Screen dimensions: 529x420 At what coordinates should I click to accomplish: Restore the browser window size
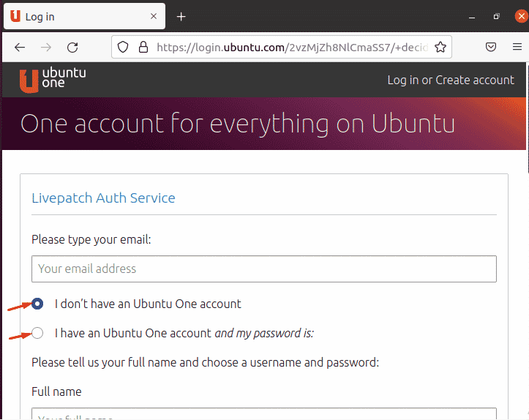[x=496, y=16]
